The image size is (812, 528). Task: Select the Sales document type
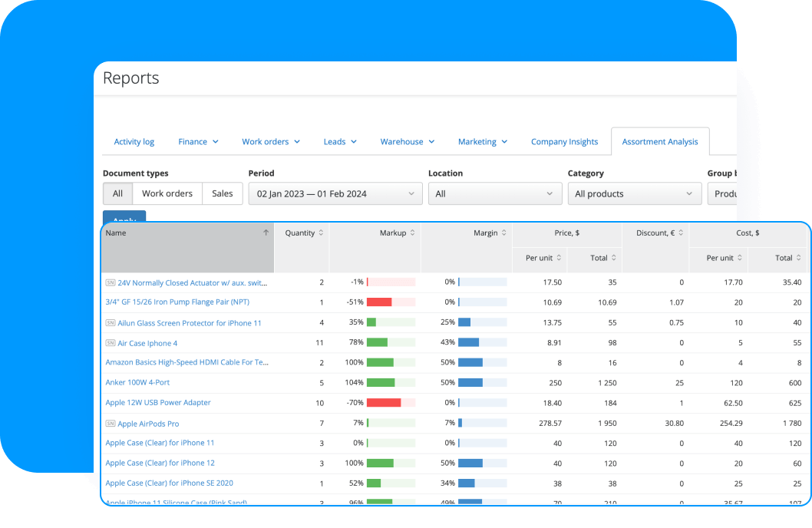(223, 193)
